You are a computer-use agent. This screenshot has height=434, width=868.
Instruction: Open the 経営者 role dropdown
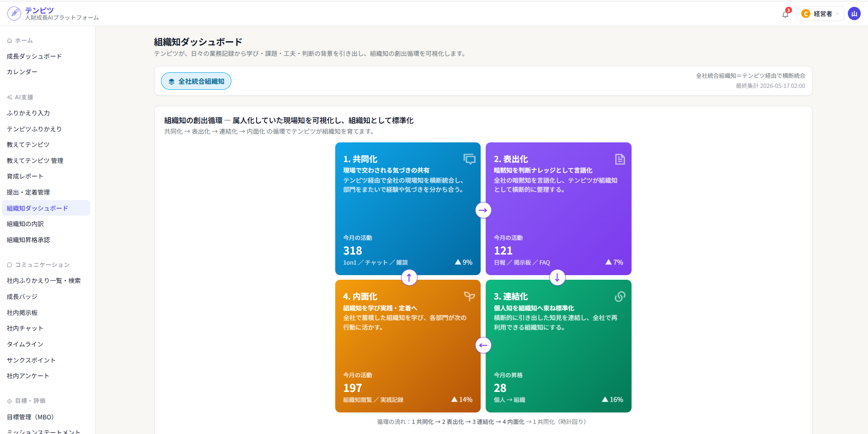(820, 14)
